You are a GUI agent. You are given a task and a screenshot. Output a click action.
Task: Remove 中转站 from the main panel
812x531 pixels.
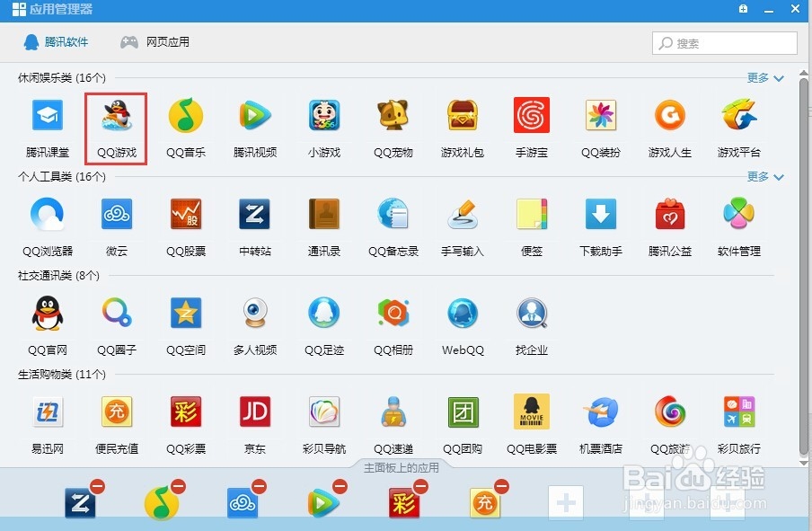pos(97,486)
